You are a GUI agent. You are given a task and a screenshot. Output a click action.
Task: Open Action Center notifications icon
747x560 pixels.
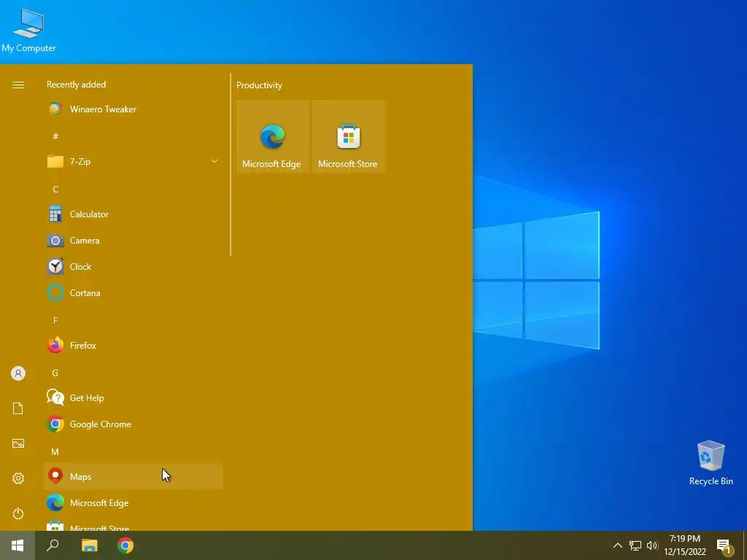click(x=724, y=545)
